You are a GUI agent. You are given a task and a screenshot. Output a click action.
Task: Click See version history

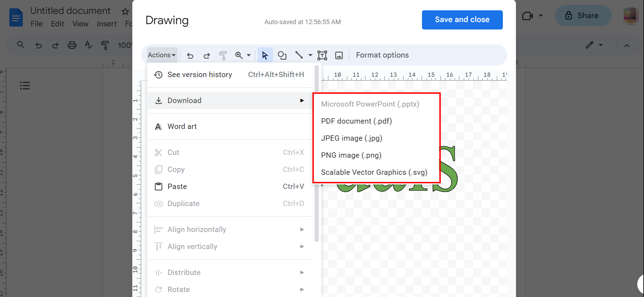point(199,75)
